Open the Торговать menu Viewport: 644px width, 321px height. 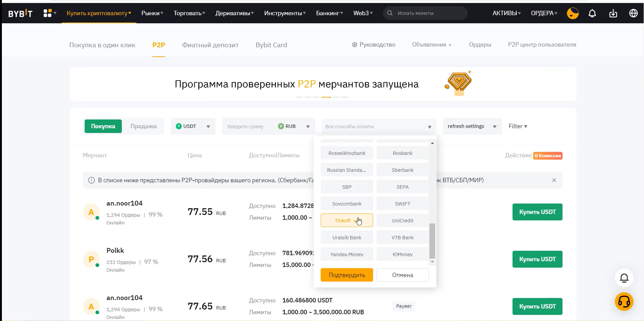189,13
